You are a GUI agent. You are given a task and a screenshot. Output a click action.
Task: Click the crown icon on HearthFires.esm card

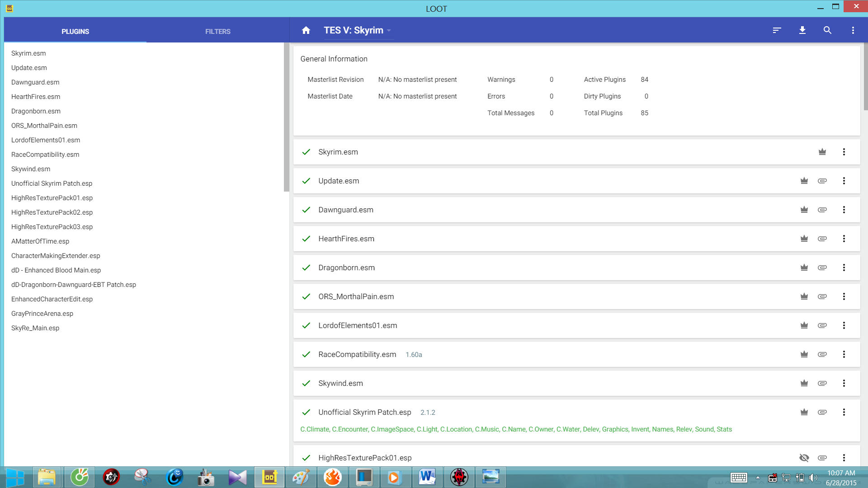point(804,239)
